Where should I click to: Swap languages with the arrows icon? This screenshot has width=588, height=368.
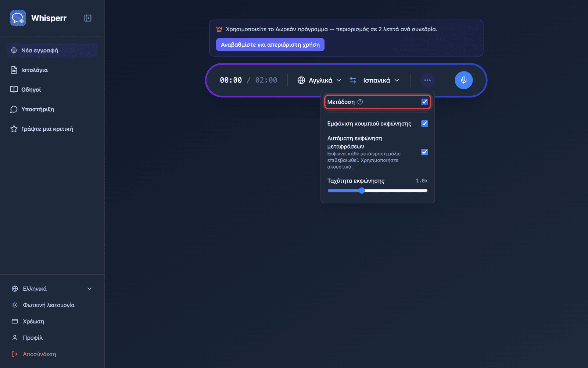(x=353, y=80)
